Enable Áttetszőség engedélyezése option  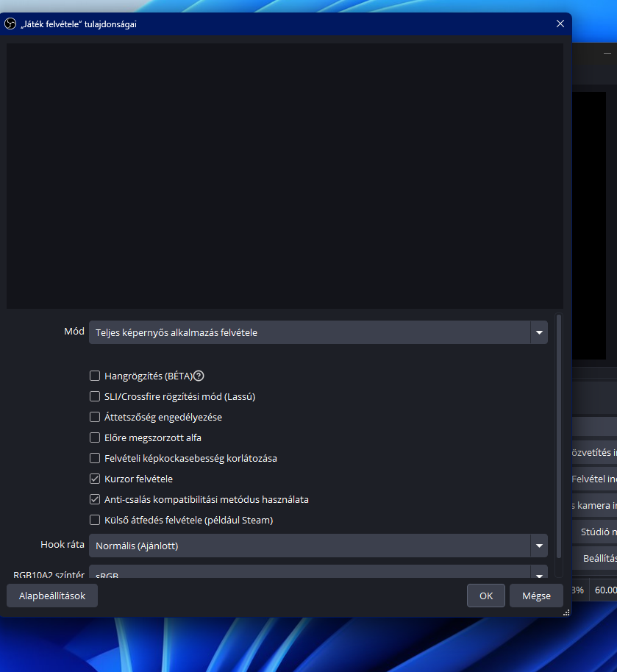click(x=95, y=417)
